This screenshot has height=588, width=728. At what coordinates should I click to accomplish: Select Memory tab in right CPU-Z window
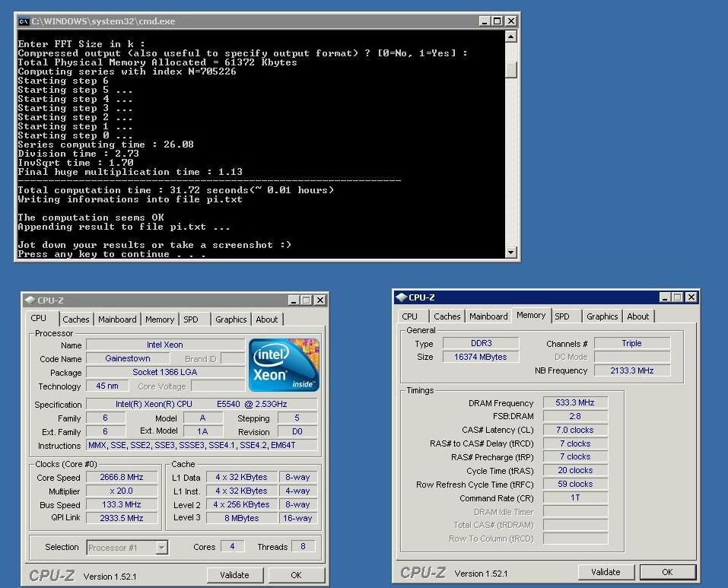click(531, 315)
